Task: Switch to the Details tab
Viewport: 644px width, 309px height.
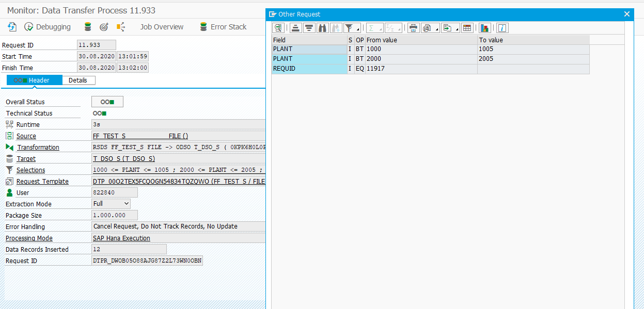Action: [x=78, y=80]
